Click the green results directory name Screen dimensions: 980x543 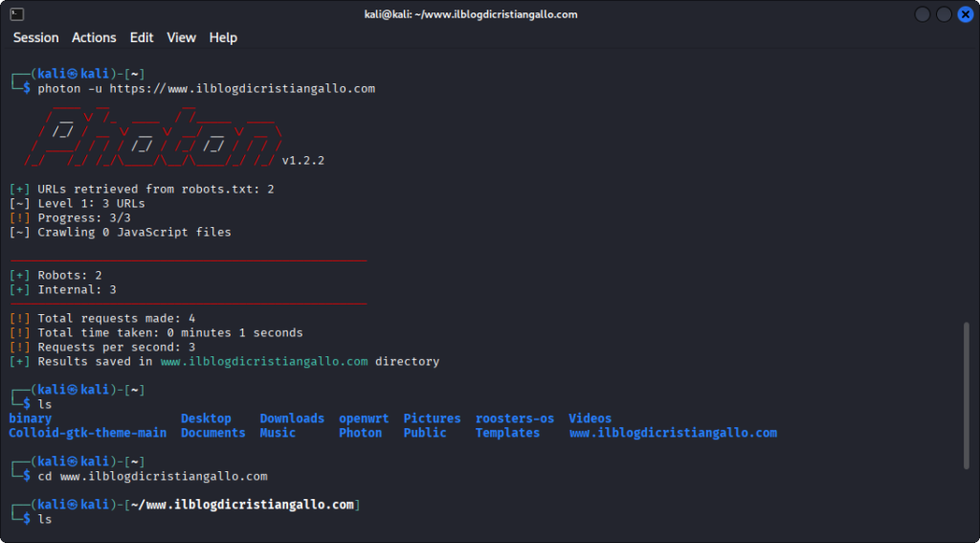tap(263, 361)
